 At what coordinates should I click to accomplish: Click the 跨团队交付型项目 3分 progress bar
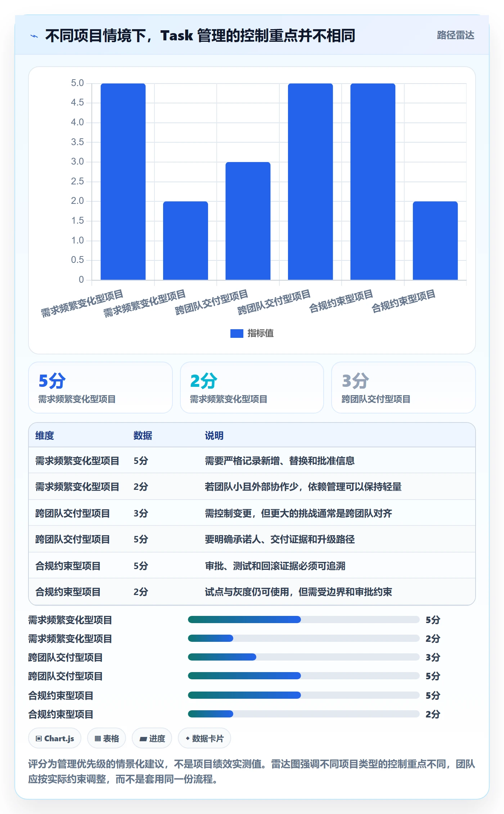pos(303,657)
